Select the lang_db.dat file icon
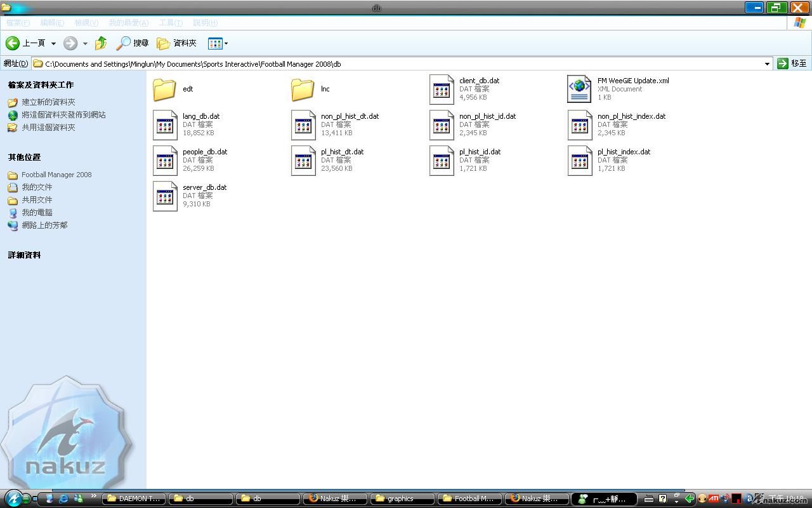 coord(165,125)
